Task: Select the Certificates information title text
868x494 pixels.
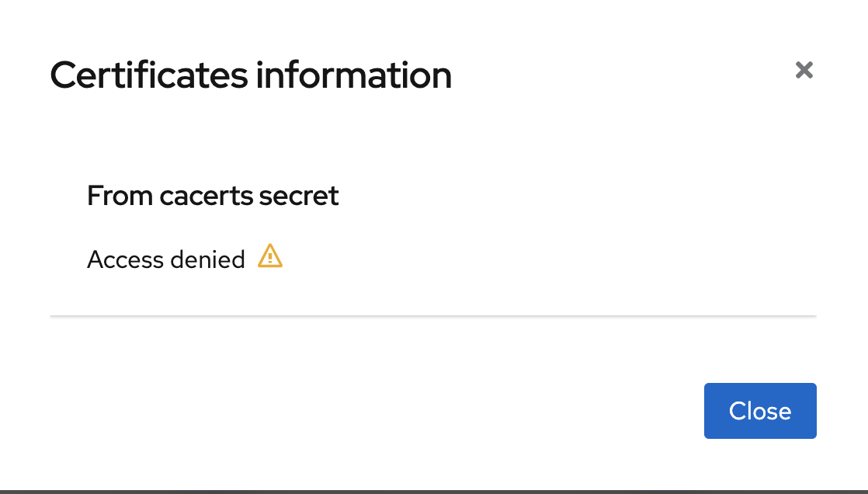Action: coord(250,75)
